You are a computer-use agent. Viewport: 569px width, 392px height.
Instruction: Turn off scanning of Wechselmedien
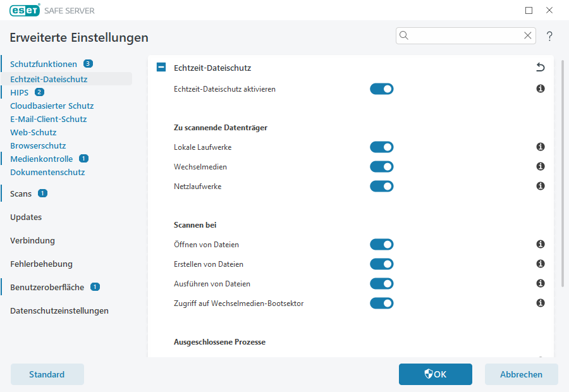point(382,166)
